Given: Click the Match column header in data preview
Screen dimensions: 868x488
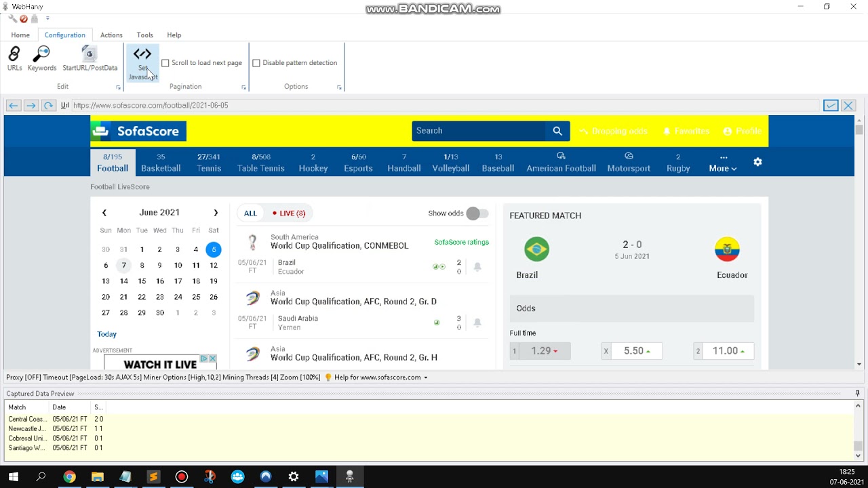Looking at the screenshot, I should [28, 407].
